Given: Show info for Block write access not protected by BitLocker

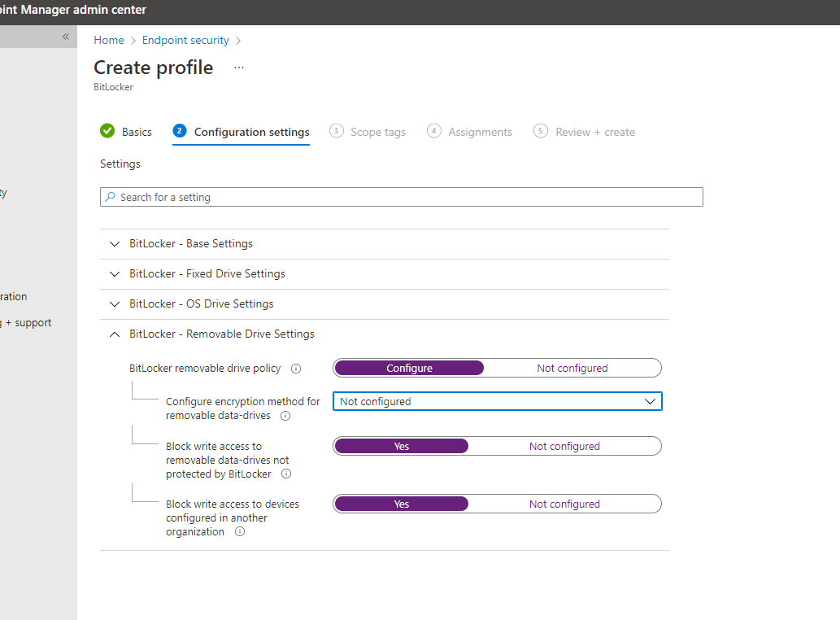Looking at the screenshot, I should pyautogui.click(x=286, y=474).
